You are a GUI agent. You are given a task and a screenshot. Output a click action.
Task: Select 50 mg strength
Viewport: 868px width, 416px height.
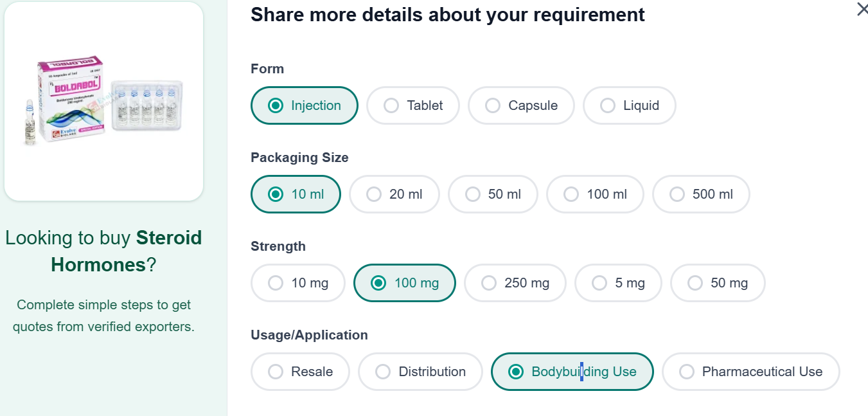tap(718, 283)
